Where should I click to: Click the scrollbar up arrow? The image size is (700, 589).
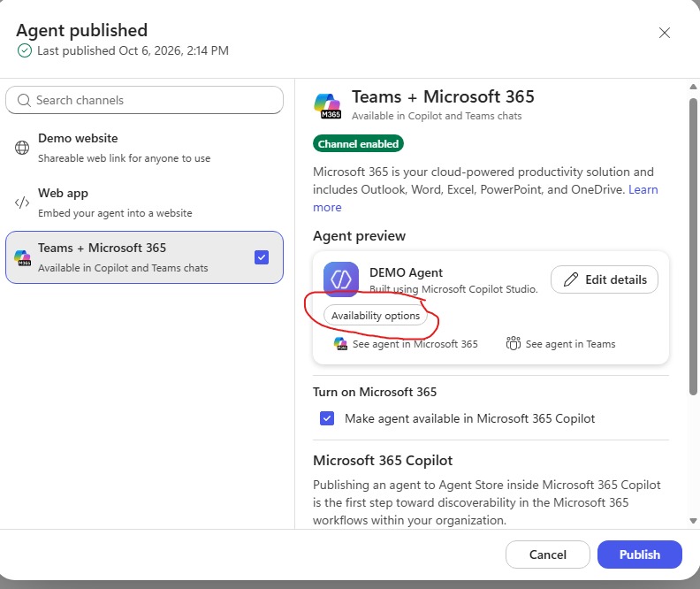point(693,87)
